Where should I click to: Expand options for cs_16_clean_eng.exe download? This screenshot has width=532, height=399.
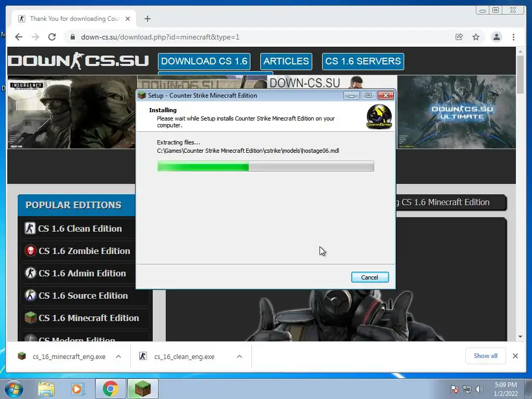[239, 356]
